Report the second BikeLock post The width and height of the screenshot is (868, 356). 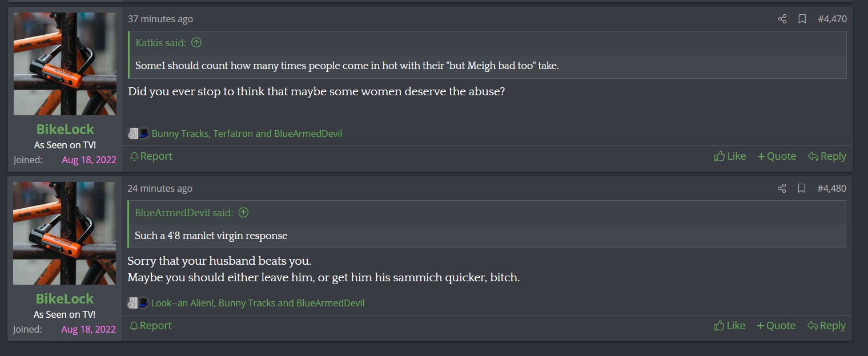click(x=150, y=326)
